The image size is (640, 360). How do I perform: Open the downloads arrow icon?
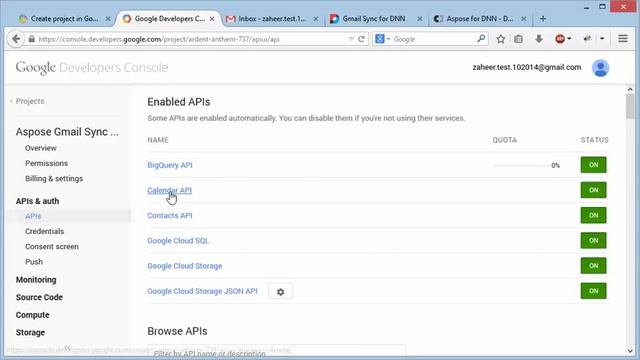[539, 39]
